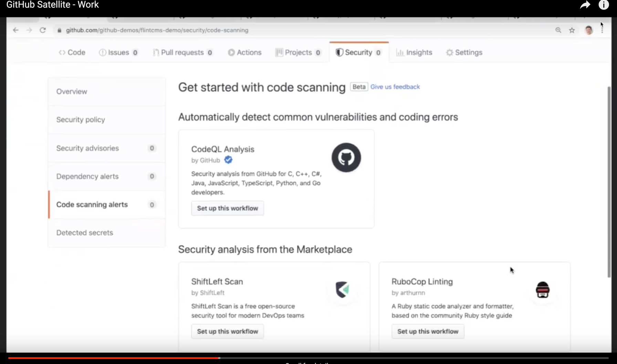Screen dimensions: 617x364
Task: Click the Give us feedback link
Action: pos(395,87)
